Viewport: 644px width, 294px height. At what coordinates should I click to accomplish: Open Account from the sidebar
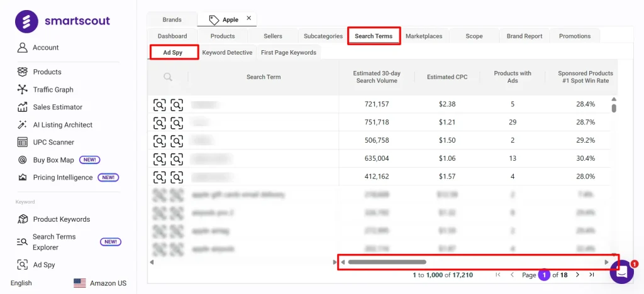click(x=38, y=48)
